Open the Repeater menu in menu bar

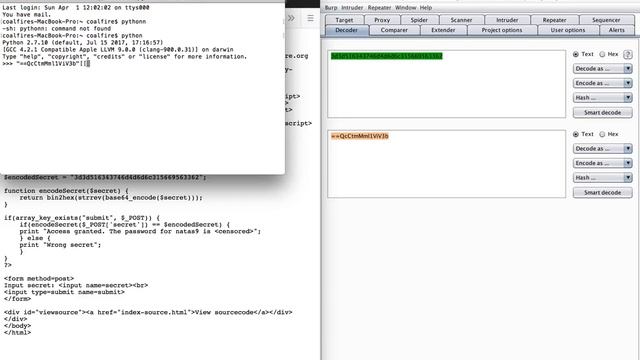click(x=379, y=8)
